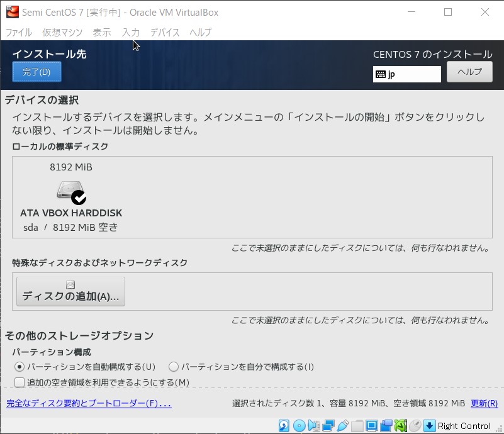
Task: Click the jp keyboard layout field
Action: coord(407,74)
